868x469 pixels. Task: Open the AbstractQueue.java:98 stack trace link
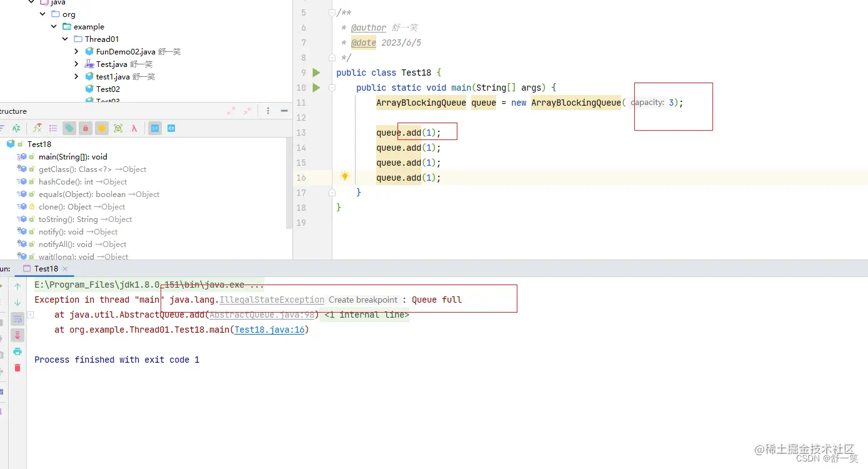click(262, 315)
